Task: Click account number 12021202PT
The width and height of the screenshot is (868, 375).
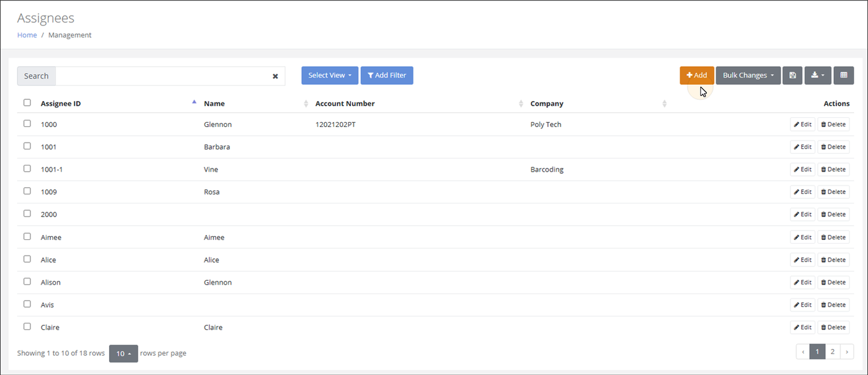Action: (335, 125)
